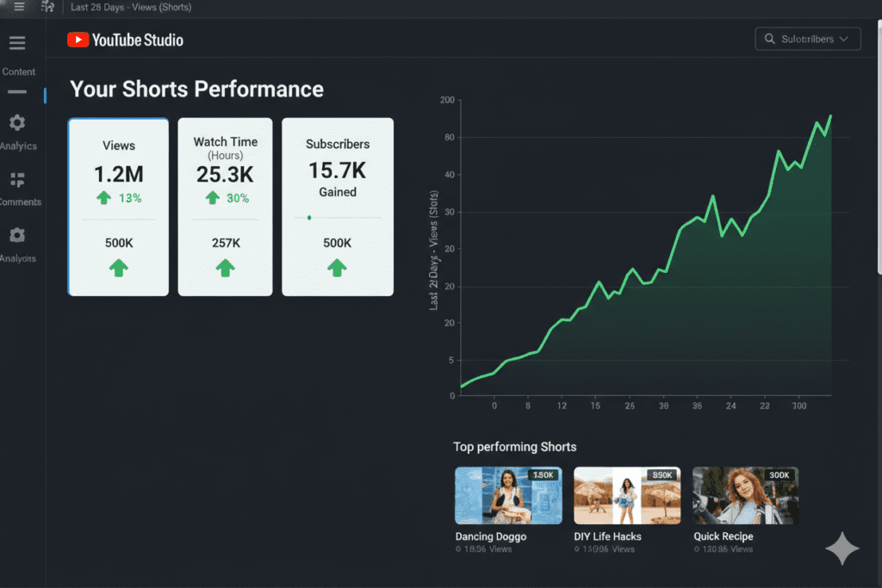The height and width of the screenshot is (588, 882).
Task: Select the Views metric card
Action: click(x=118, y=207)
